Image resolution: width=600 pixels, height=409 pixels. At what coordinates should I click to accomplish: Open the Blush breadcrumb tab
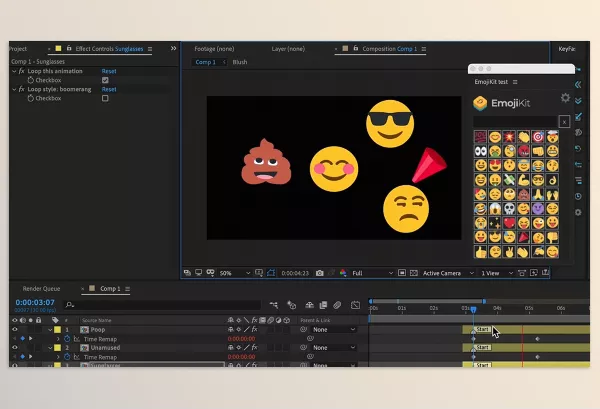(x=240, y=62)
